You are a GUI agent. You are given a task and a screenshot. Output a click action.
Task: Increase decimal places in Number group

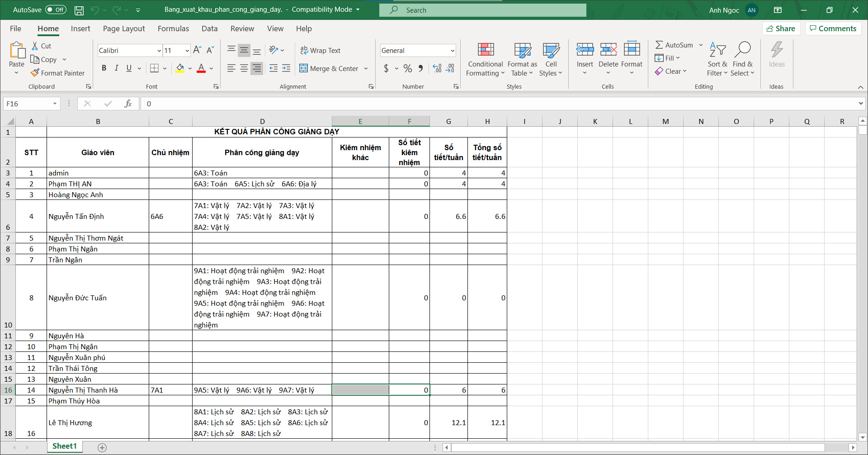coord(437,68)
